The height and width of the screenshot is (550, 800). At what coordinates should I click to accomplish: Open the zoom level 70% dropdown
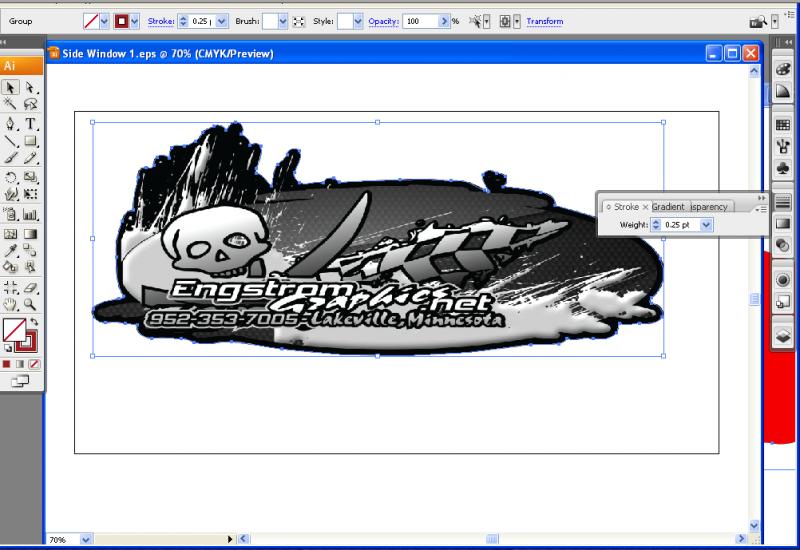click(86, 539)
